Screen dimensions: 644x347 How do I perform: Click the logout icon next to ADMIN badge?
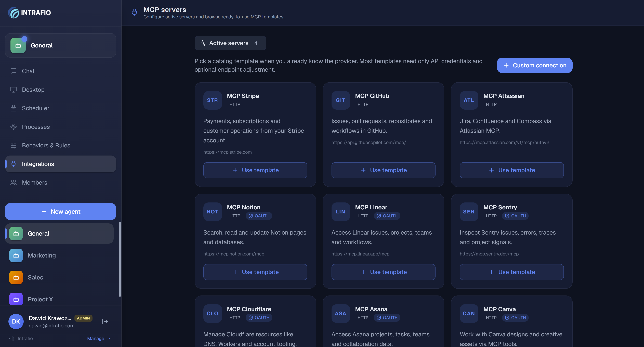click(105, 322)
